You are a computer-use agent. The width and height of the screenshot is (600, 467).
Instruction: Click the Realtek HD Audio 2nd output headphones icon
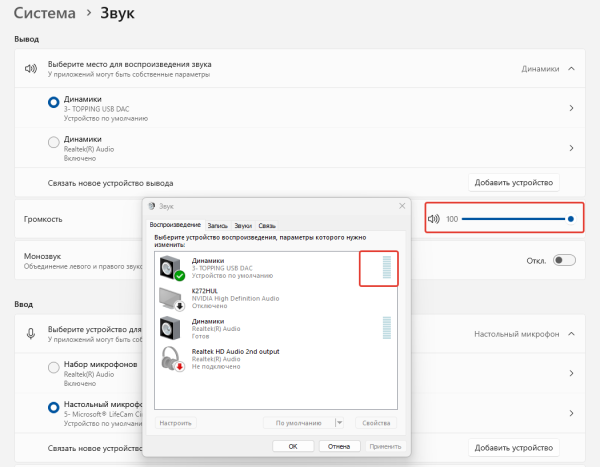click(173, 359)
